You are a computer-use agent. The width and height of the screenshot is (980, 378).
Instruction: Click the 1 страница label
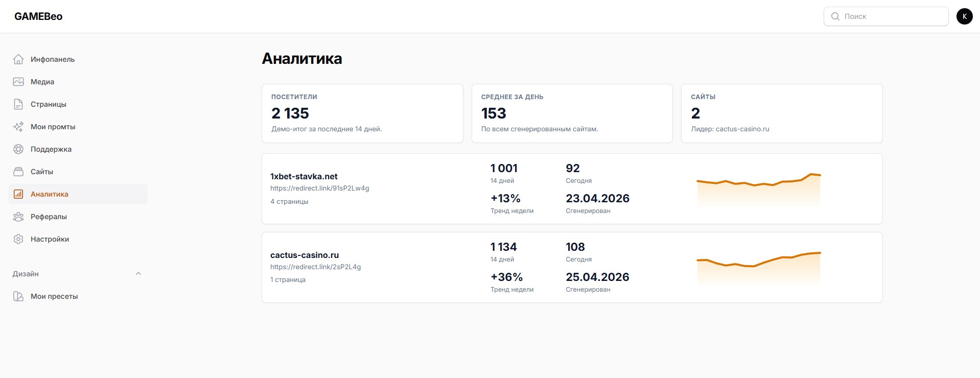[x=288, y=279]
